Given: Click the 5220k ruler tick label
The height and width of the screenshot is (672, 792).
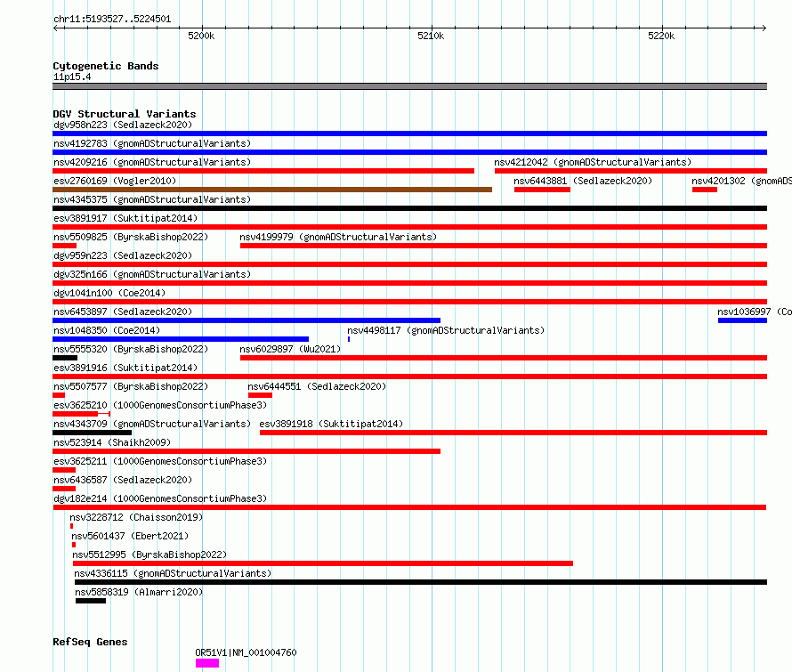Looking at the screenshot, I should [x=661, y=36].
